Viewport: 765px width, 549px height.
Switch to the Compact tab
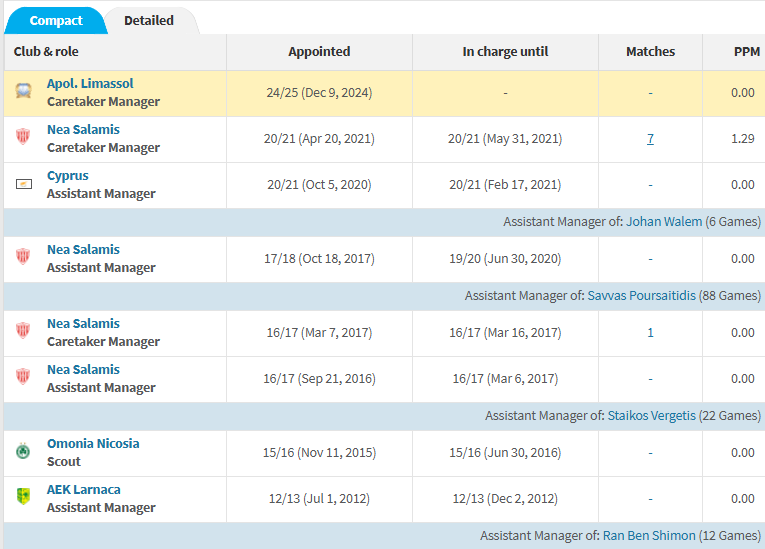coord(56,20)
